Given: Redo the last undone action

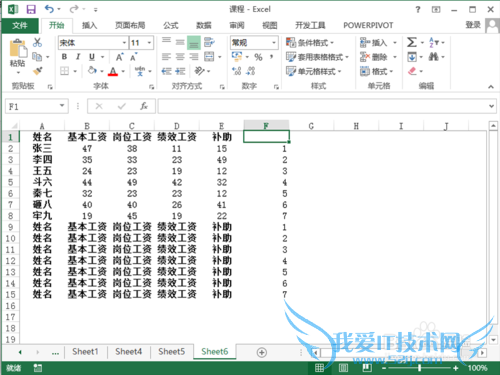Looking at the screenshot, I should pyautogui.click(x=74, y=9).
